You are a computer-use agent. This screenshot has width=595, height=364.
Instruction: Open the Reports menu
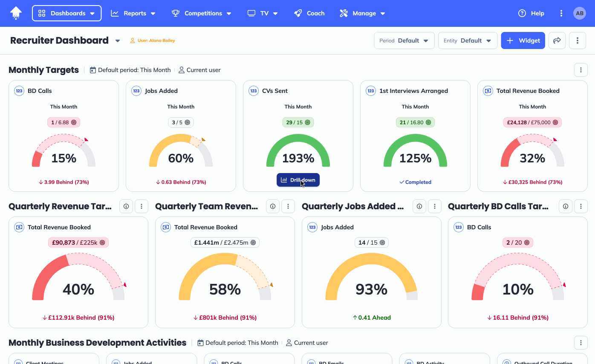pyautogui.click(x=133, y=13)
